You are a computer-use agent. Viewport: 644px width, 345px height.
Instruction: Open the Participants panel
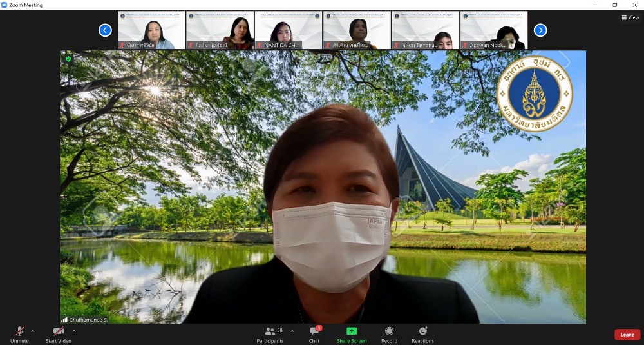click(270, 331)
